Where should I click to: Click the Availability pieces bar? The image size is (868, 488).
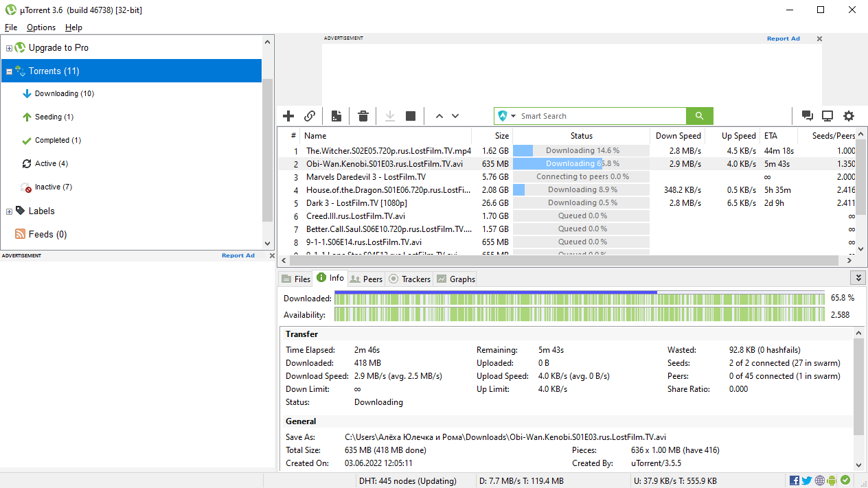578,314
